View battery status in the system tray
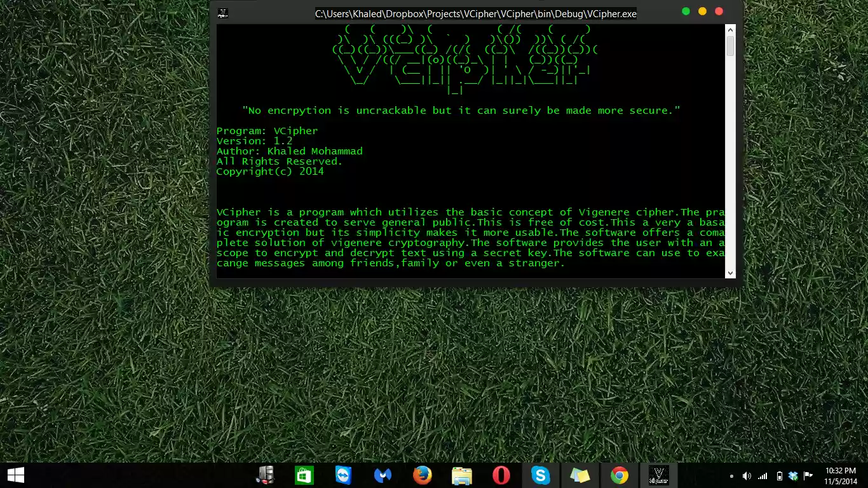The width and height of the screenshot is (868, 488). pos(780,475)
